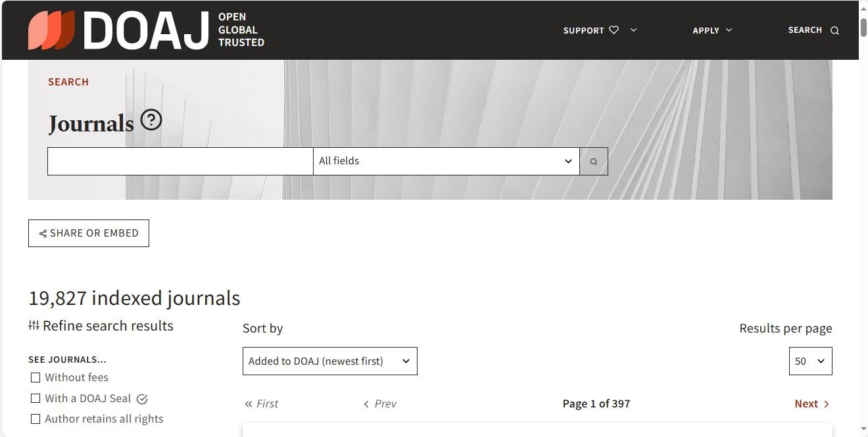The width and height of the screenshot is (868, 437).
Task: Click the Prev page link
Action: [380, 403]
